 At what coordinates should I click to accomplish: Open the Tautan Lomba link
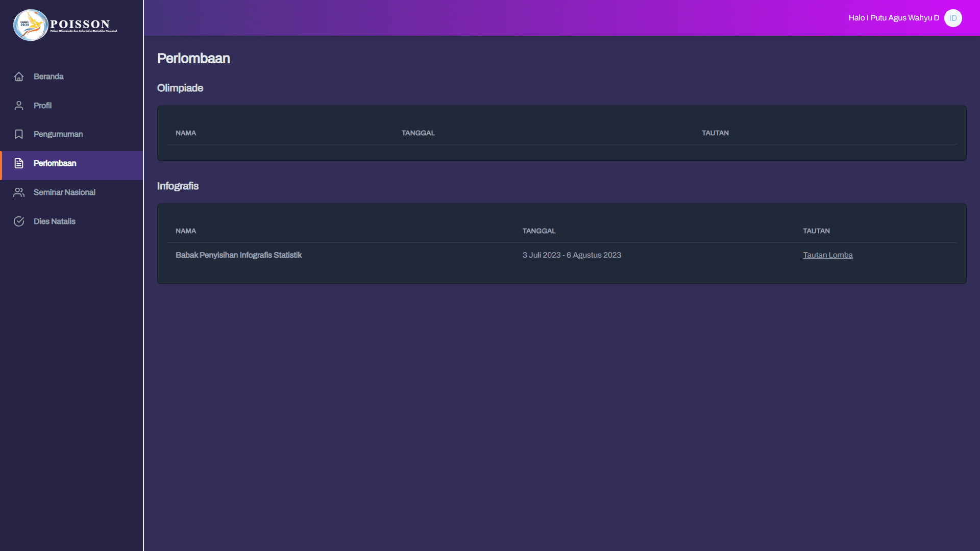click(x=827, y=255)
